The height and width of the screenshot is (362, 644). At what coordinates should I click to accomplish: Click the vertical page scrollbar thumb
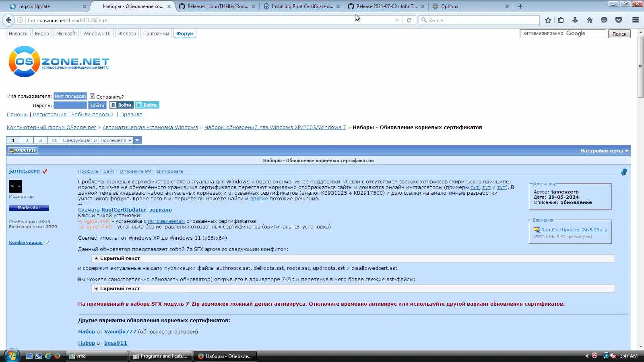tap(640, 66)
